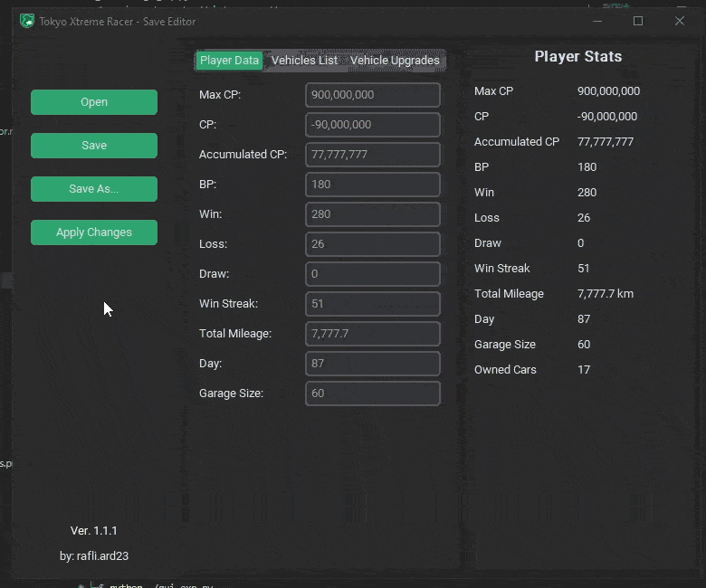Edit the Accumulated CP input field
Image resolution: width=706 pixels, height=588 pixels.
click(373, 155)
